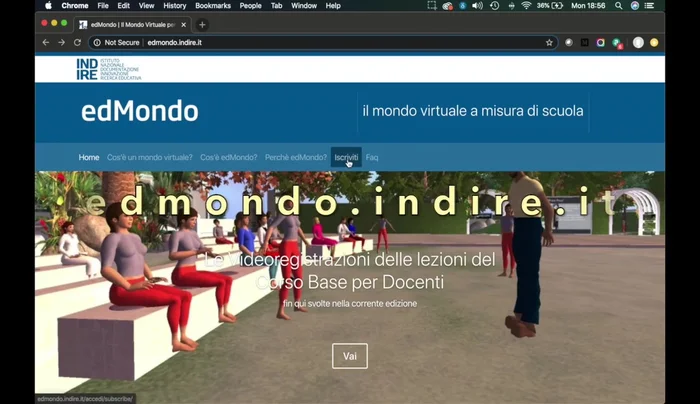
Task: Go back to previous page
Action: [46, 42]
